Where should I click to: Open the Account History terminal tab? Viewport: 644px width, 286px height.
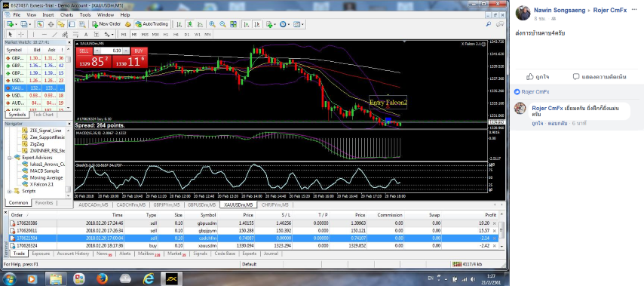click(73, 254)
